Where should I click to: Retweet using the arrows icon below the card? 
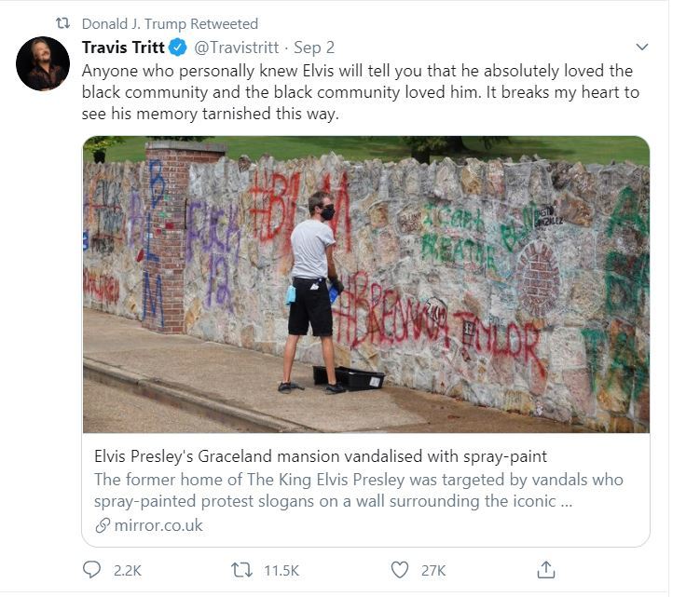point(241,570)
